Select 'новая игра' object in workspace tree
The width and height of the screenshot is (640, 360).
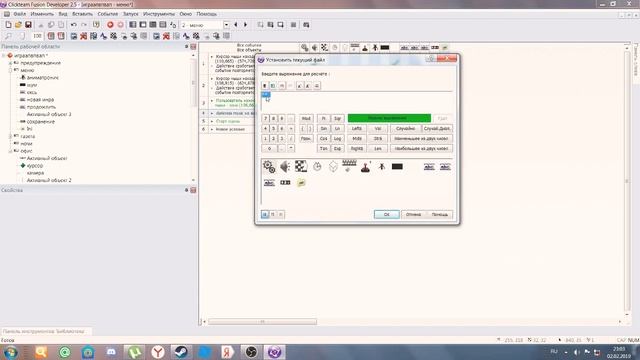click(40, 100)
